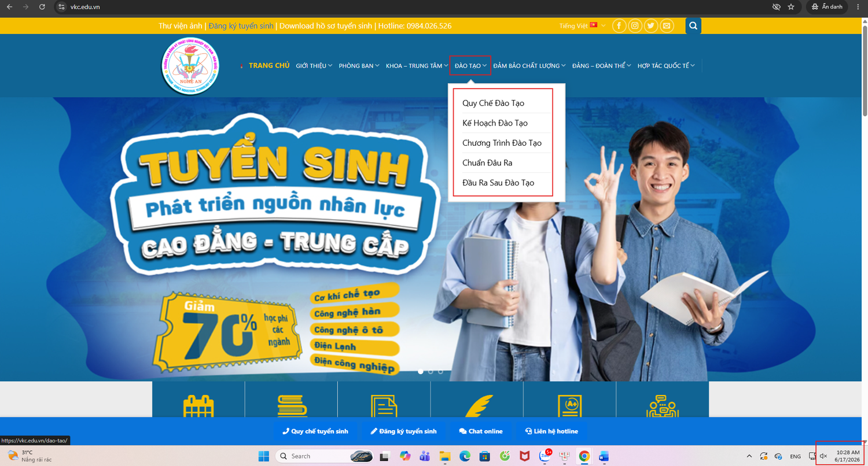This screenshot has width=868, height=466.
Task: Click the eye-slash tracking protection icon
Action: pos(777,7)
